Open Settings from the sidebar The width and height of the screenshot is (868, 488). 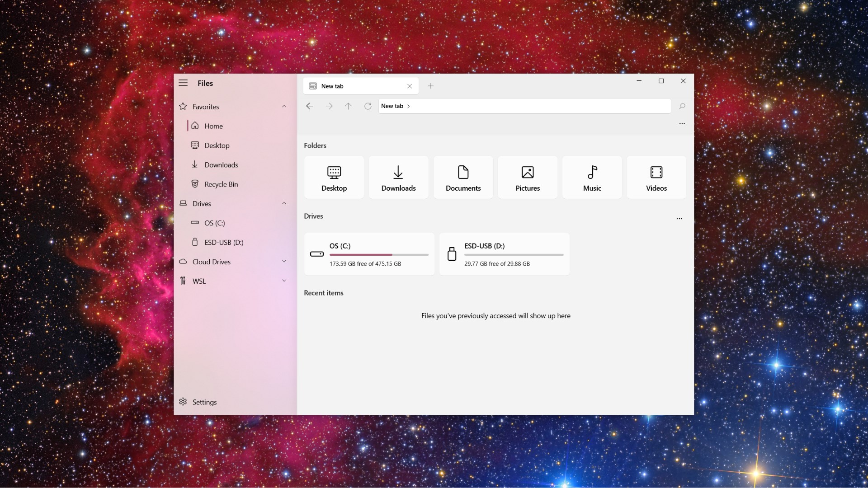[204, 402]
